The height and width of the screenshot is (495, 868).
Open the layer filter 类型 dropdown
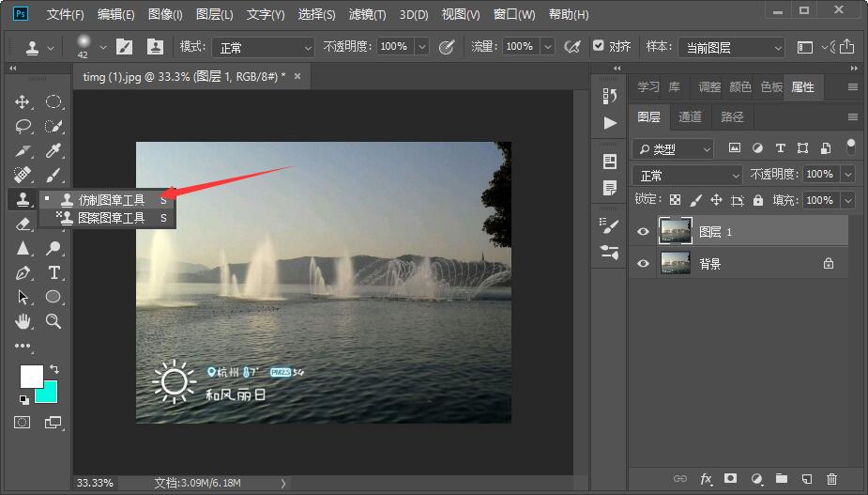tap(673, 148)
